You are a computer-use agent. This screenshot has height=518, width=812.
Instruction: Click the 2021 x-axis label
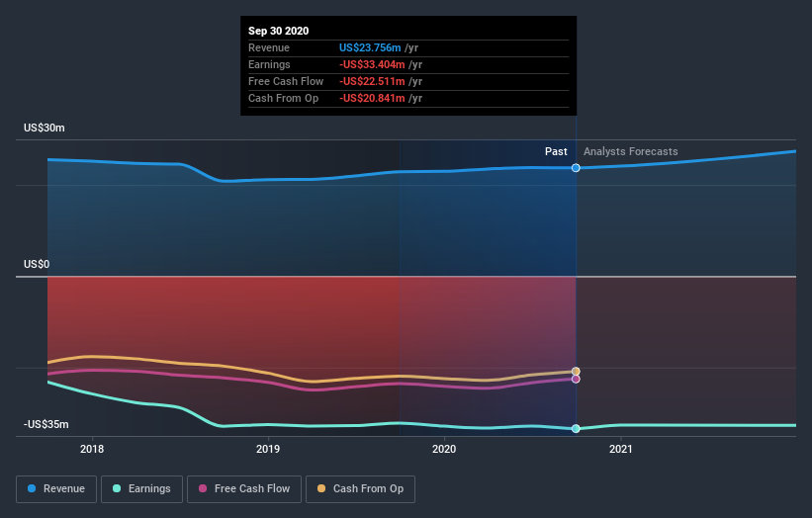(x=621, y=449)
